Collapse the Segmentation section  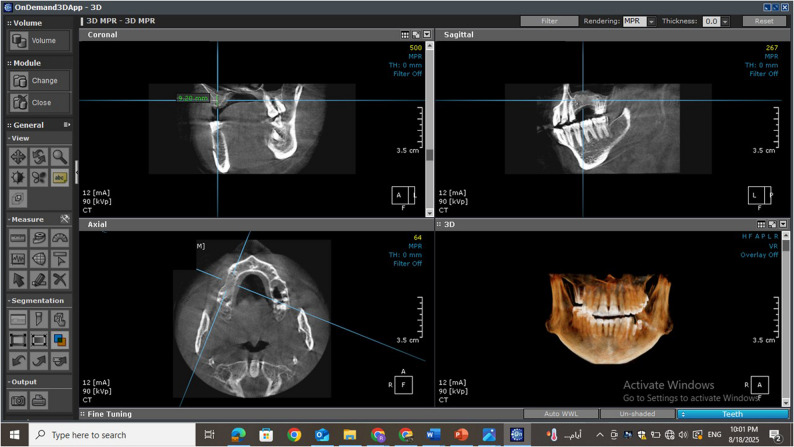[x=36, y=300]
